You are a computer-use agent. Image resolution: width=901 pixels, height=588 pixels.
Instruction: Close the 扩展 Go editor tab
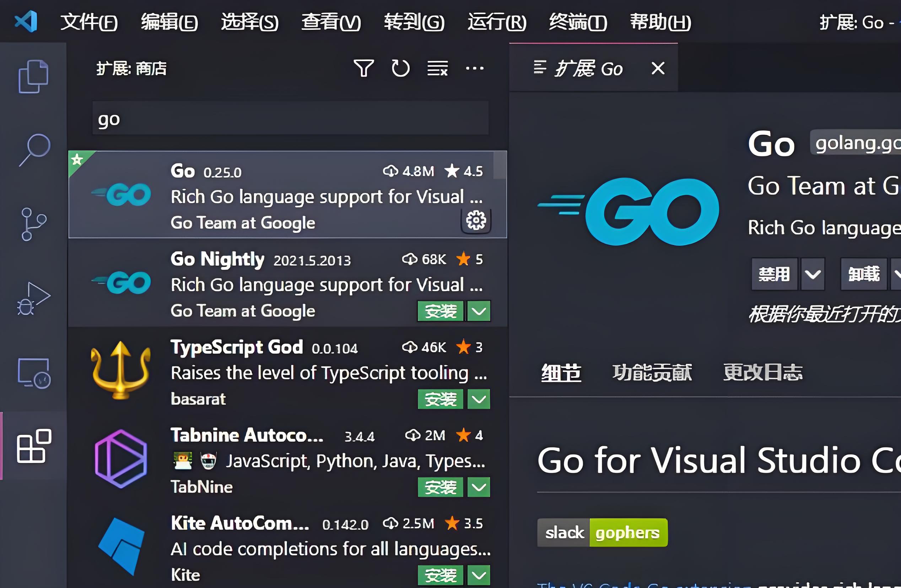[658, 68]
